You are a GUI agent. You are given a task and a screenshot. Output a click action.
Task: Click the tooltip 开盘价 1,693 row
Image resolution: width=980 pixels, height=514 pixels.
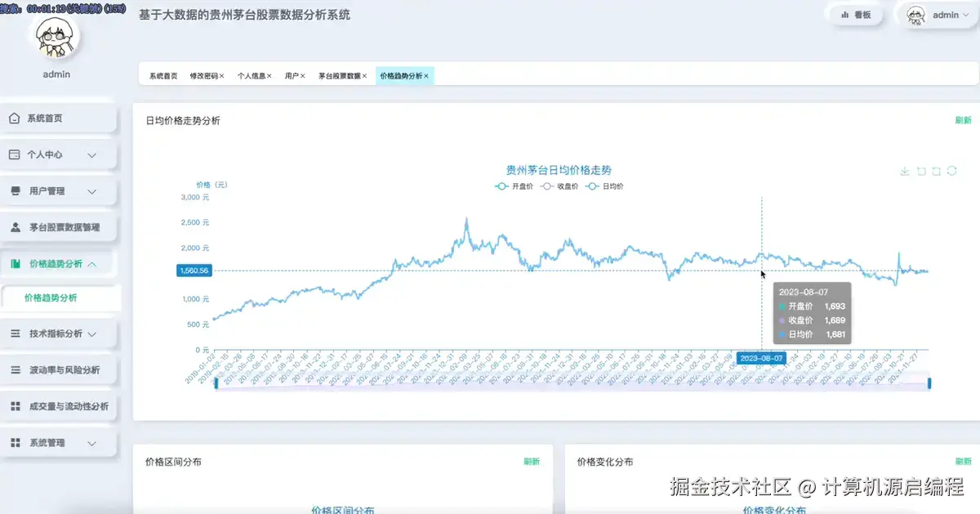(x=812, y=306)
